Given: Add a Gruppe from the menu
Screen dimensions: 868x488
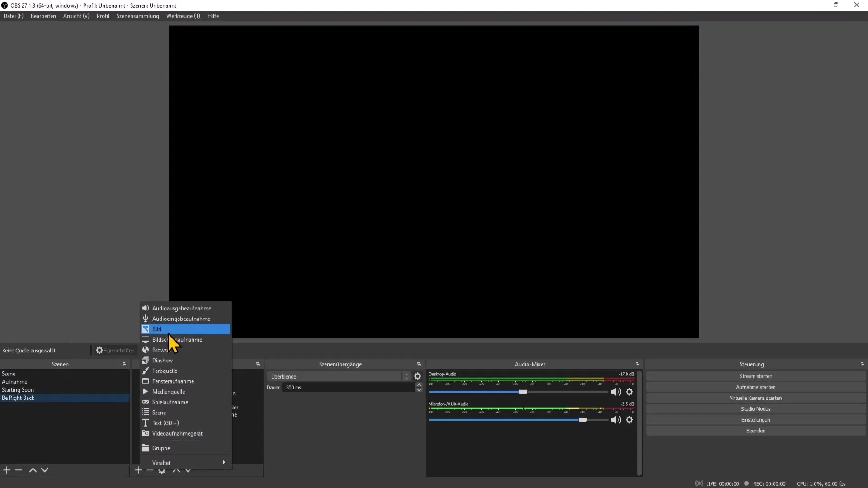Looking at the screenshot, I should 185,448.
